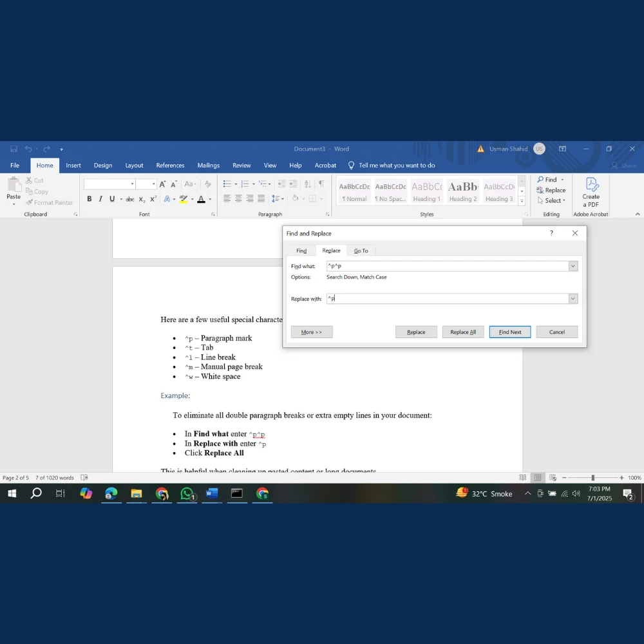Image resolution: width=644 pixels, height=644 pixels.
Task: Switch to Find tab in dialog
Action: pyautogui.click(x=301, y=251)
